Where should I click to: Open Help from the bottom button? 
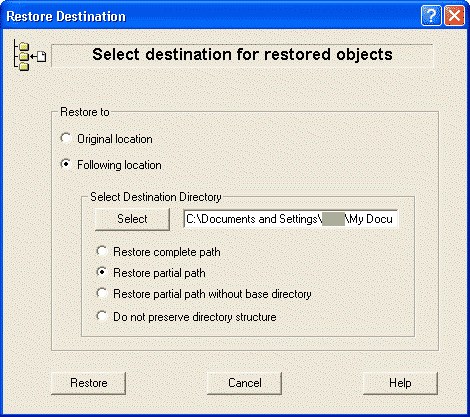point(400,383)
